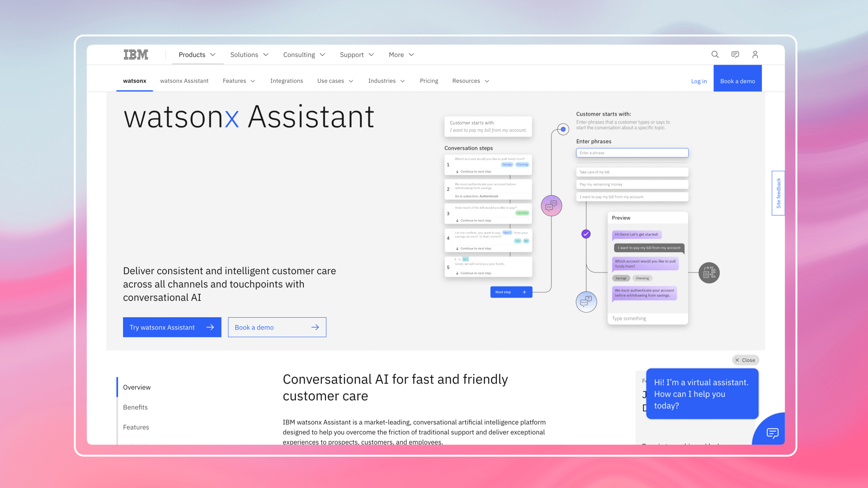Image resolution: width=868 pixels, height=488 pixels.
Task: Expand the Solutions dropdown in navbar
Action: coord(249,54)
